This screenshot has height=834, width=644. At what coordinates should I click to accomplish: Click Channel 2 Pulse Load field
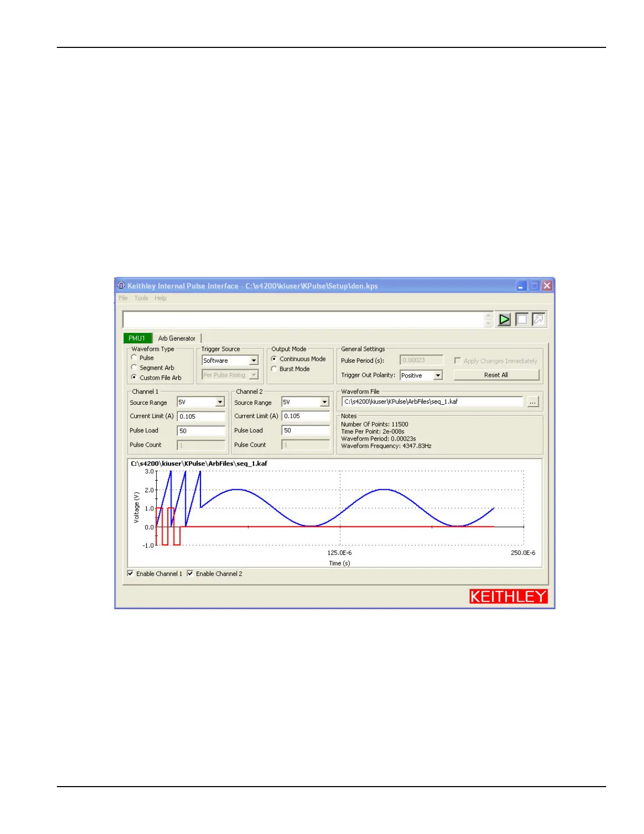tap(306, 430)
